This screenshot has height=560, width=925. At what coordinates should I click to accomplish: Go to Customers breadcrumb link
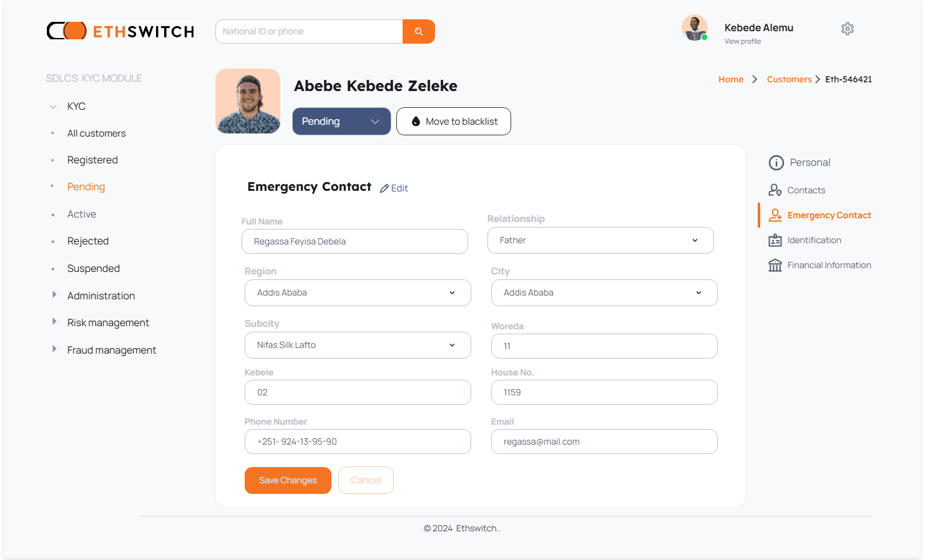789,79
